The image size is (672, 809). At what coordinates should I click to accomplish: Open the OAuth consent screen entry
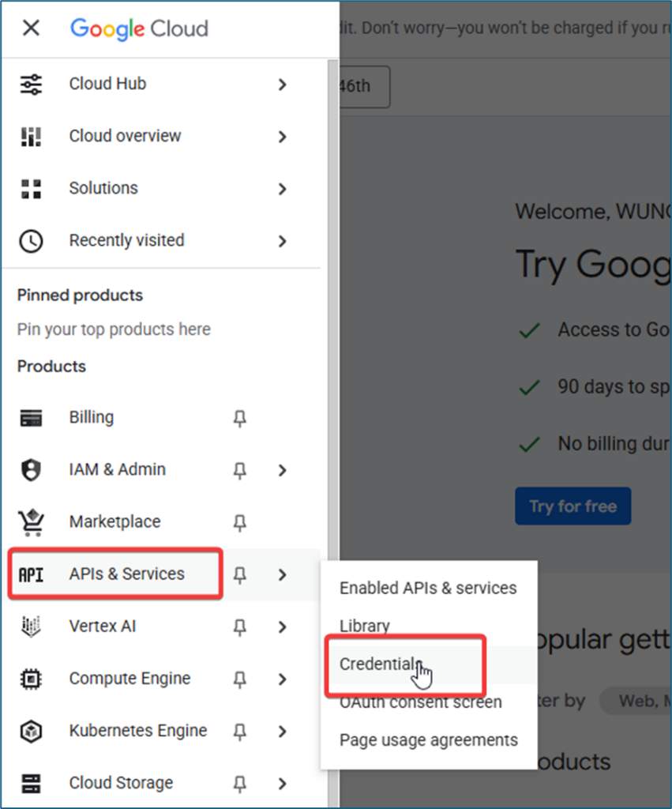click(x=420, y=702)
